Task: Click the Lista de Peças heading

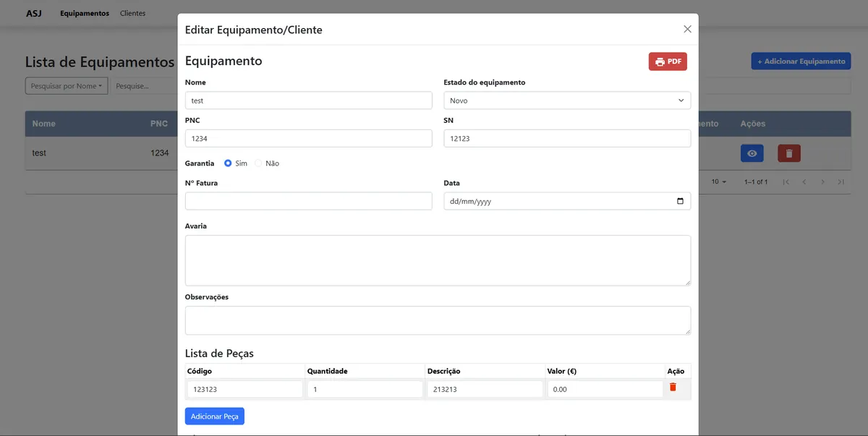Action: point(219,354)
